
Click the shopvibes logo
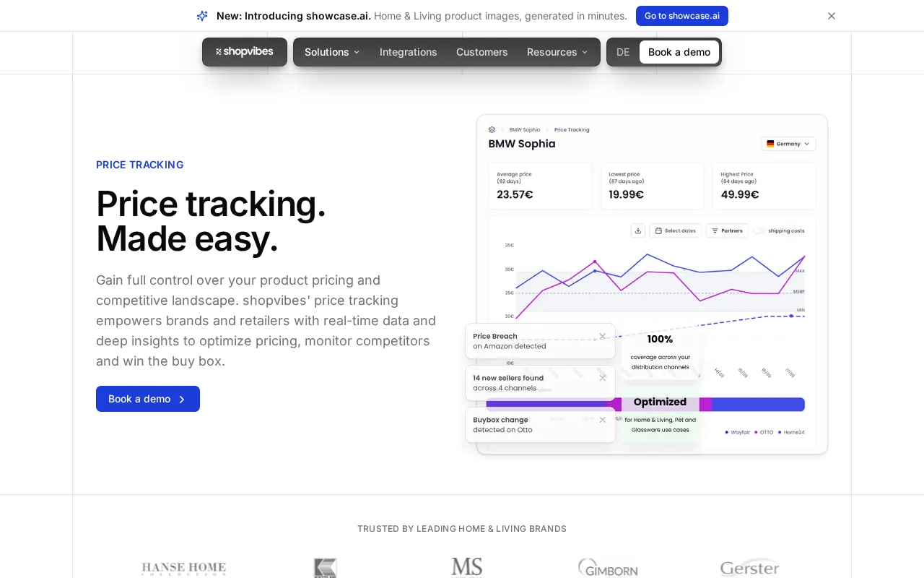tap(245, 52)
